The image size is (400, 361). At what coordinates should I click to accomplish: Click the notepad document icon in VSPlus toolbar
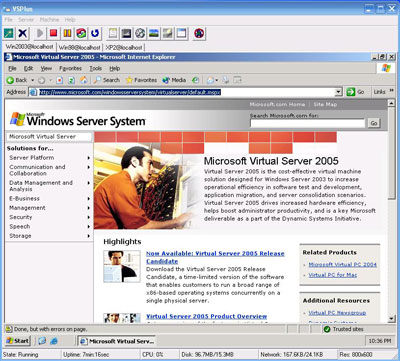point(113,33)
